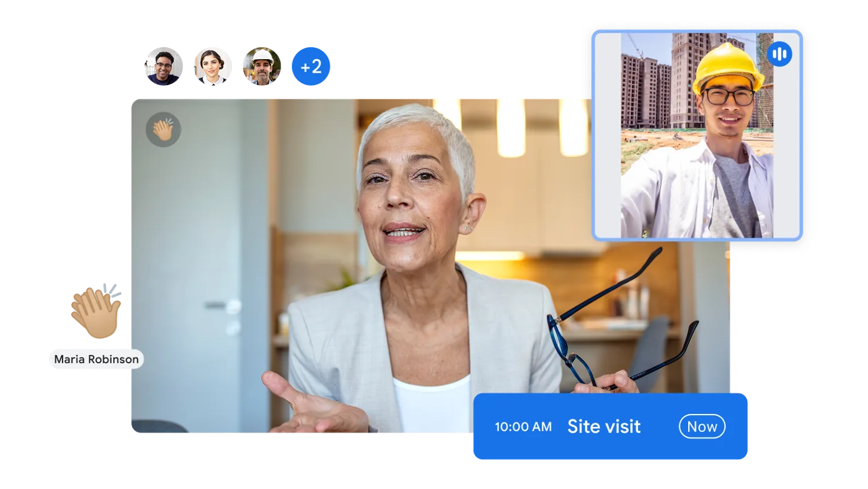This screenshot has height=489, width=868.
Task: Click the Maria Robinson name label
Action: [x=97, y=359]
